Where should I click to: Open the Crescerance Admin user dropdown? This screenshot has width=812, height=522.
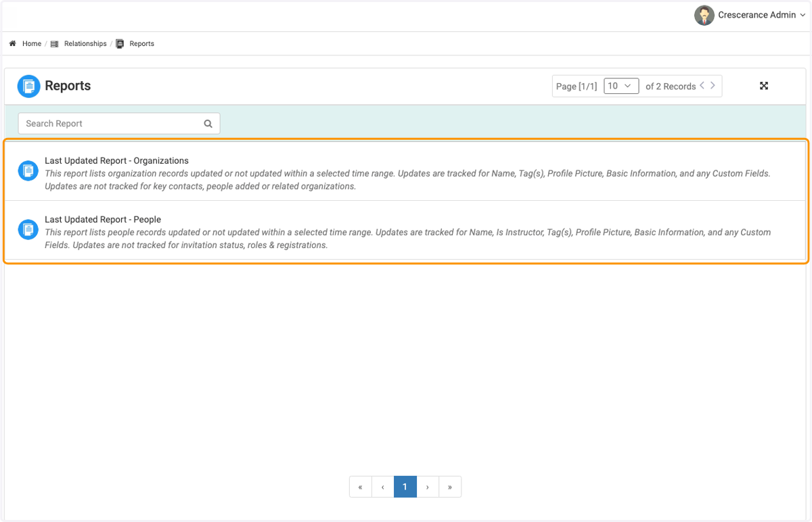tap(761, 16)
